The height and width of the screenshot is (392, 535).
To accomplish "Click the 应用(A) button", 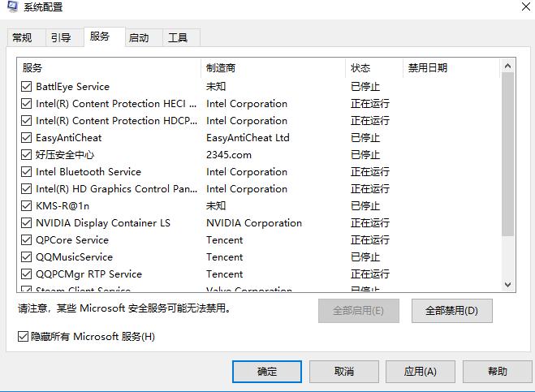I will 420,371.
